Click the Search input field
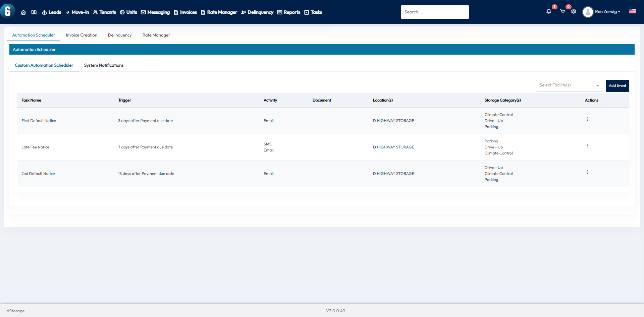The height and width of the screenshot is (317, 644). 435,12
